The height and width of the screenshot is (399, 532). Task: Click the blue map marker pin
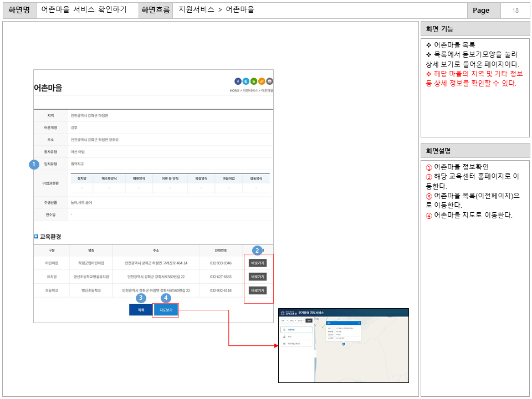point(344,345)
